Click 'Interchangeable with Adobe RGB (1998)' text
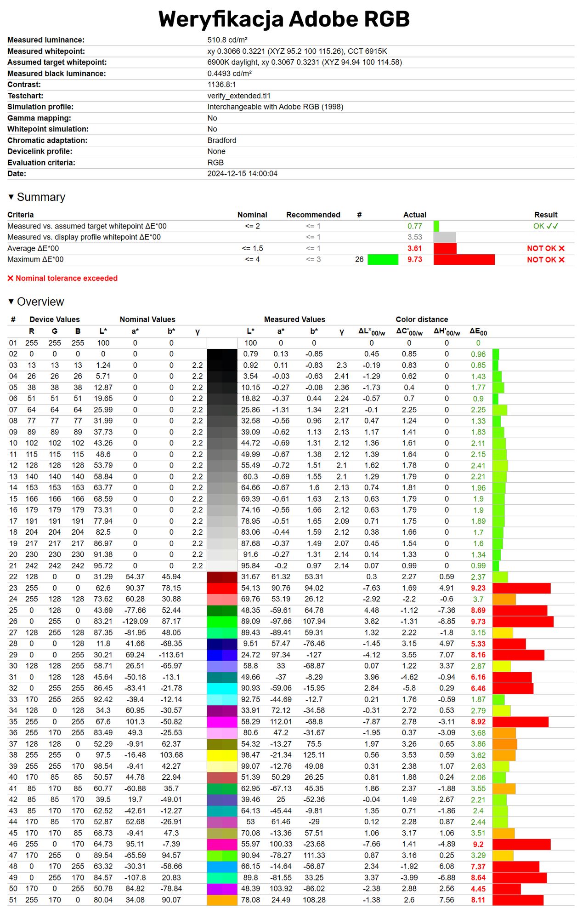588x908 pixels. 275,107
